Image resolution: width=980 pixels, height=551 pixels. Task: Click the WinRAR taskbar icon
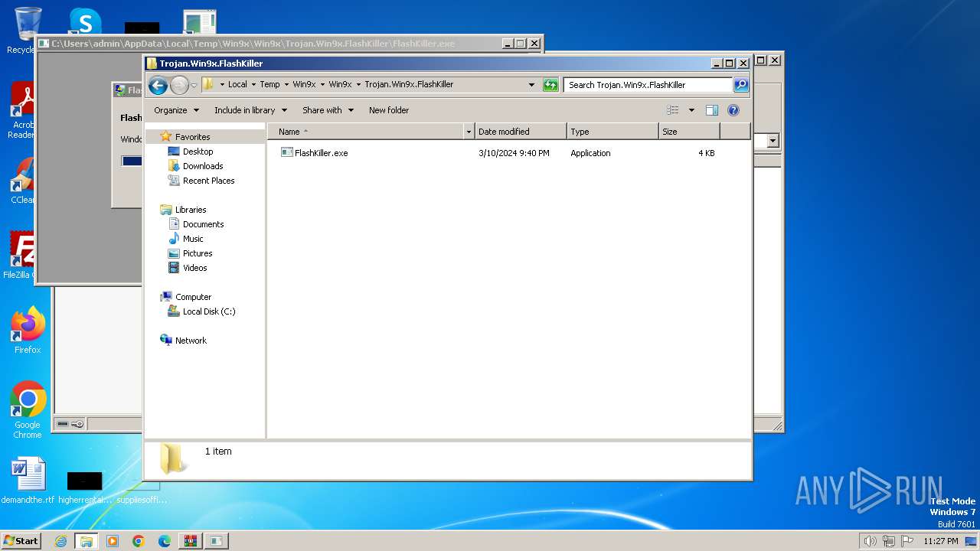190,541
